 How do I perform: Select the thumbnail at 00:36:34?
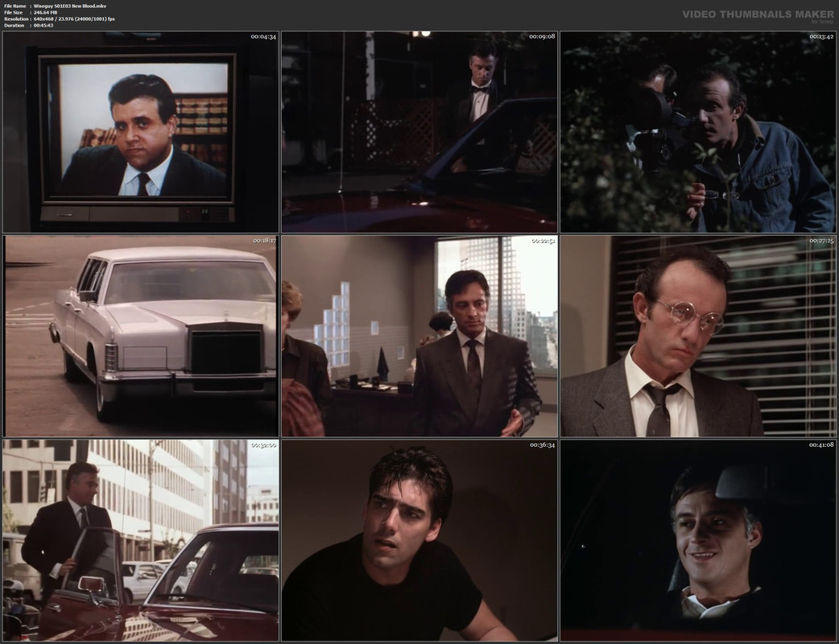click(419, 540)
